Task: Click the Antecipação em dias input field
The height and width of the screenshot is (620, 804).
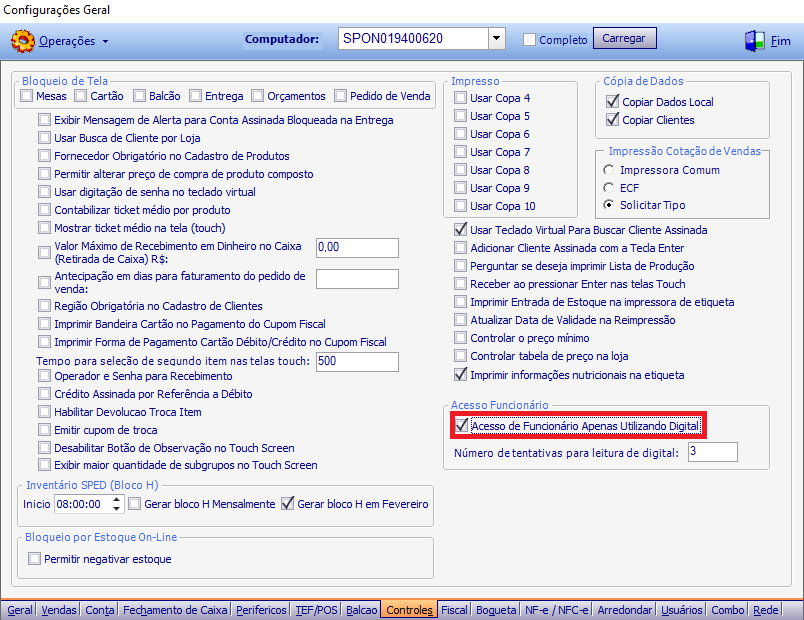Action: coord(357,279)
